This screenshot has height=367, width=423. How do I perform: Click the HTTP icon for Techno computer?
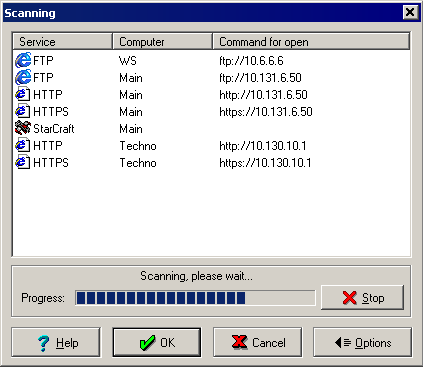coord(23,145)
